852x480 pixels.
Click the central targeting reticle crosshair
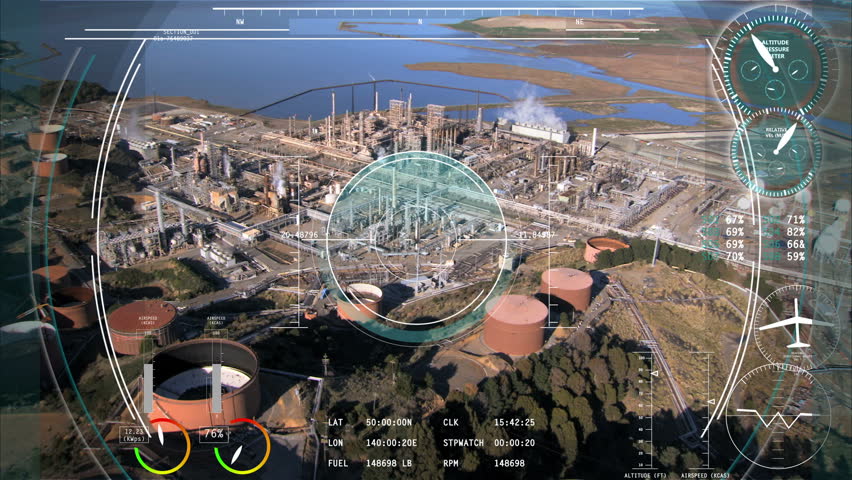(417, 238)
